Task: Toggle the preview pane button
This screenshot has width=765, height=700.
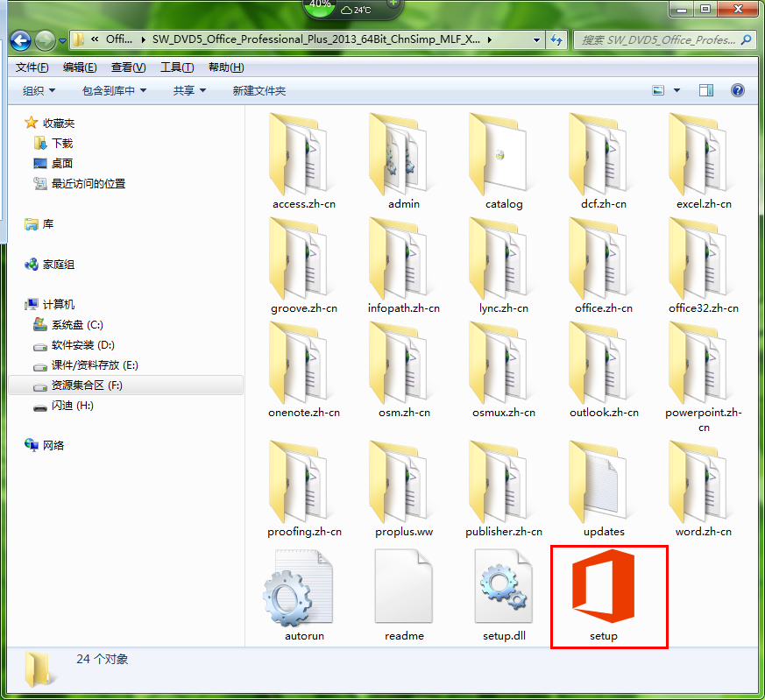Action: pos(706,90)
